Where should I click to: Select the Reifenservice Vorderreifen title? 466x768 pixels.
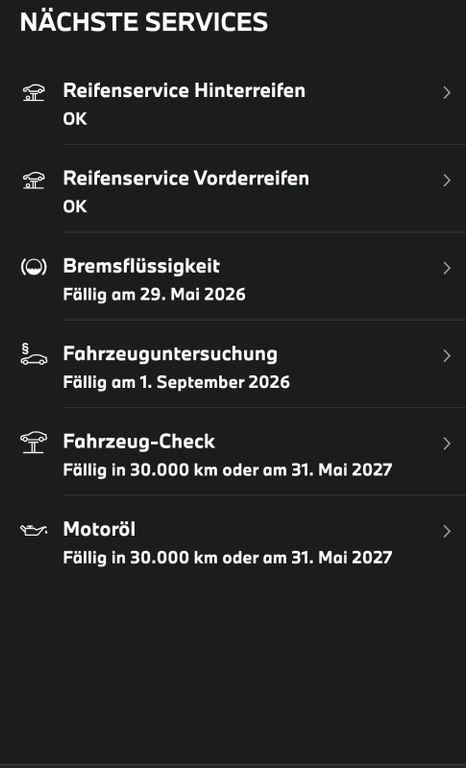(186, 178)
